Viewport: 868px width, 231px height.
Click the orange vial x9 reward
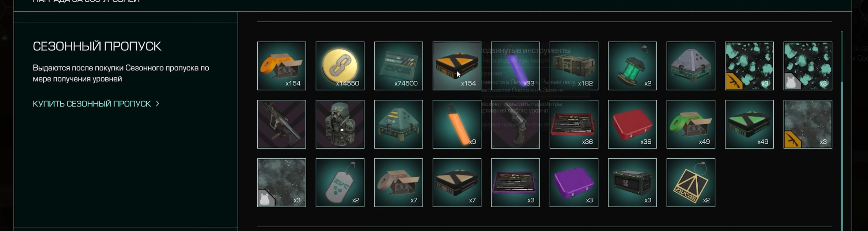coord(457,124)
